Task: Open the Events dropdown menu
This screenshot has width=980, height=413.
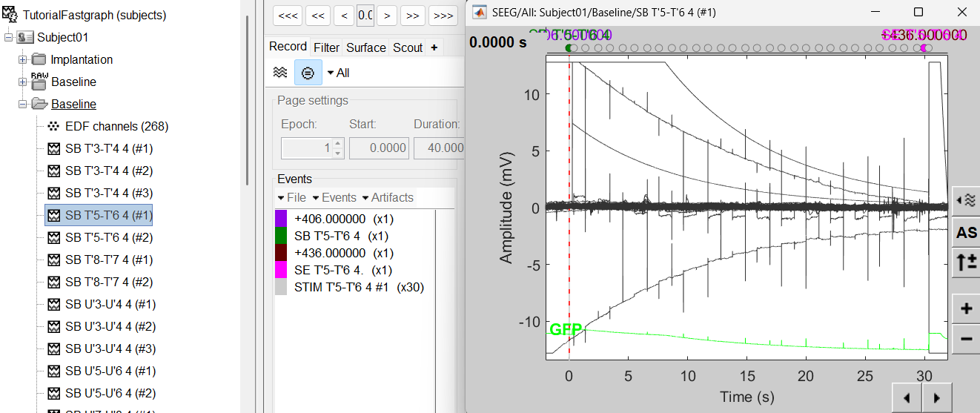Action: point(334,197)
